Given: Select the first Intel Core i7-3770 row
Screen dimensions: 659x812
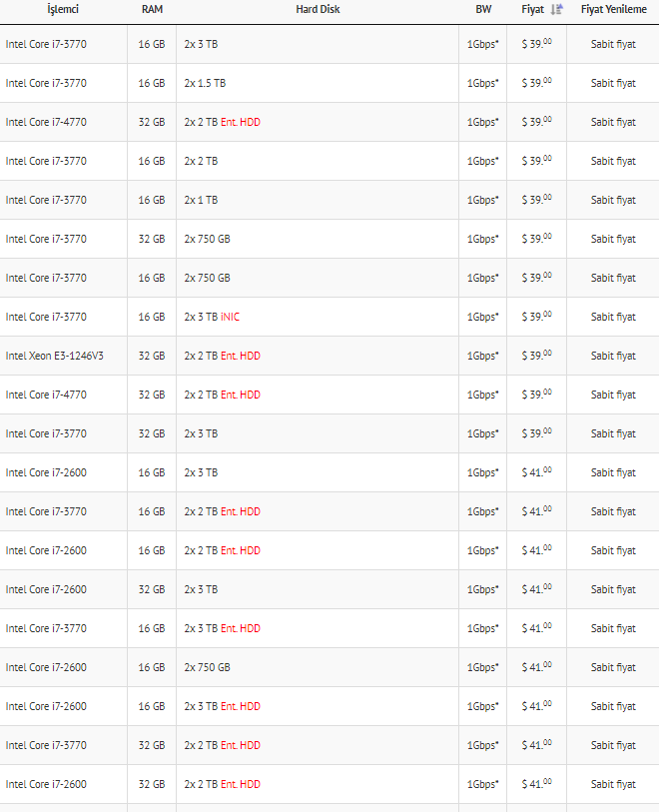Looking at the screenshot, I should (329, 44).
